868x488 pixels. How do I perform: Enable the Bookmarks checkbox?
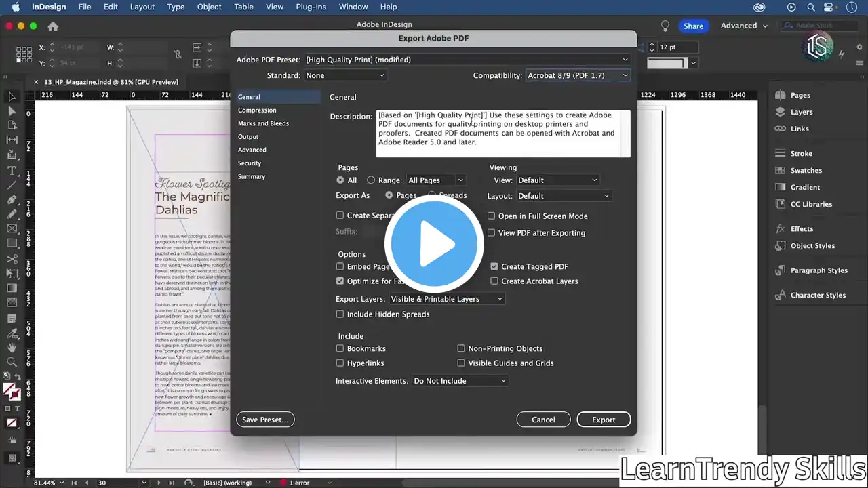[340, 349]
